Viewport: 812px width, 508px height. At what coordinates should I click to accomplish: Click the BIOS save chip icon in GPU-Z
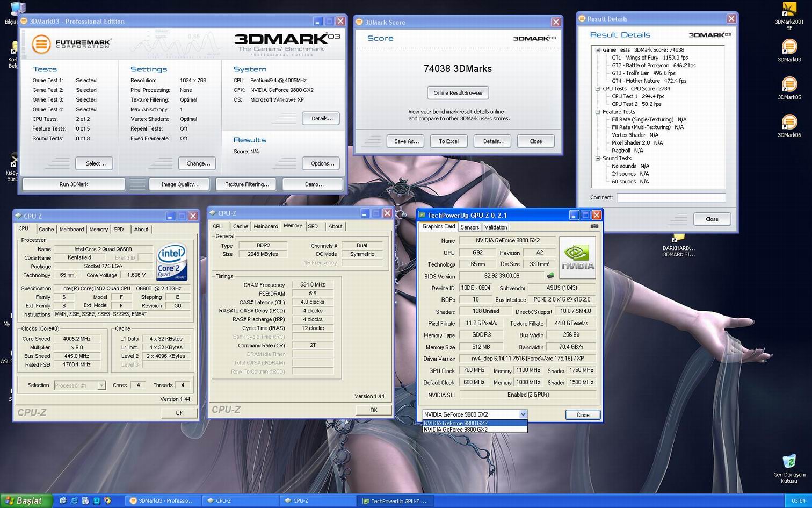(550, 276)
